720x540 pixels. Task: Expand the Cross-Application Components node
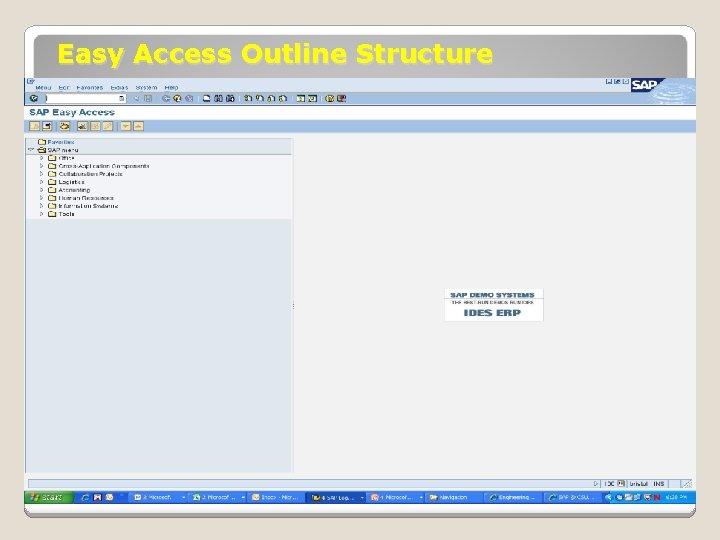41,166
